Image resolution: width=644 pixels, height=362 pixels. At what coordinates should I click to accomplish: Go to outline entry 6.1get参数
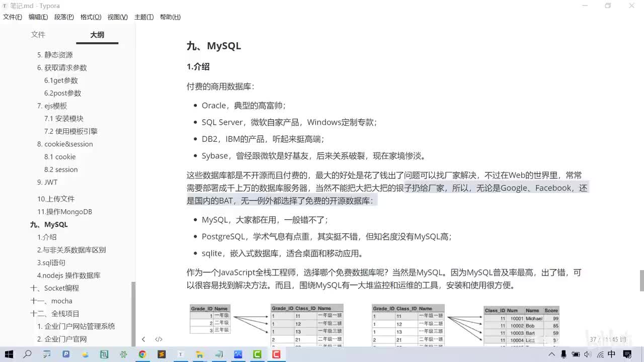click(x=61, y=80)
